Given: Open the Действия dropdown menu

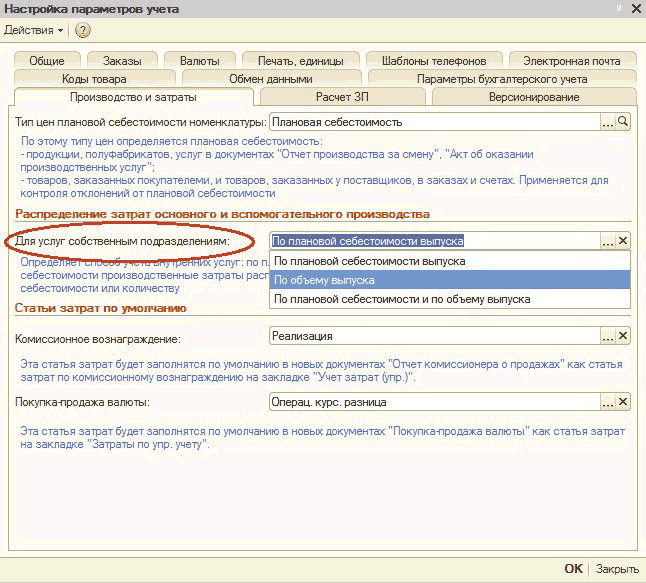Looking at the screenshot, I should 34,30.
